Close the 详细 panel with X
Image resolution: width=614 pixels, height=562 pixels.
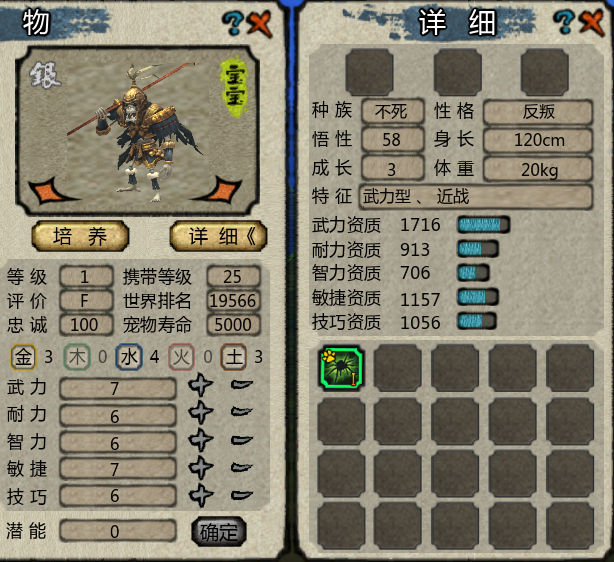point(592,23)
